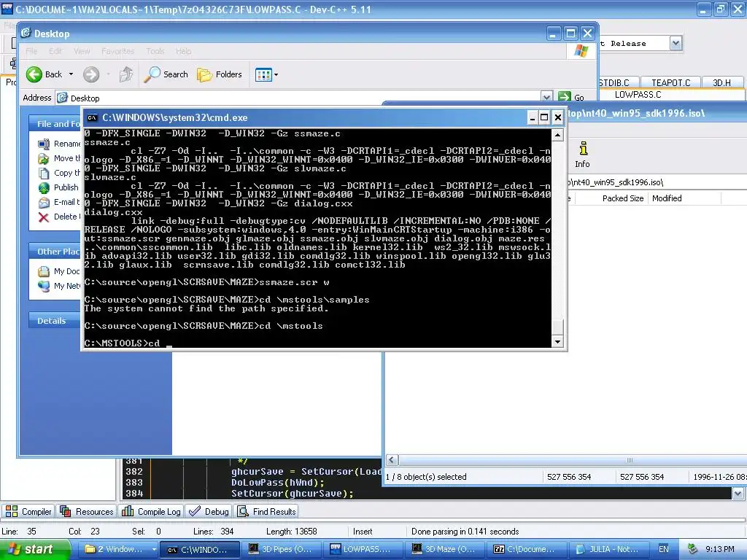747x560 pixels.
Task: Open the Compile Log tab
Action: tap(151, 511)
